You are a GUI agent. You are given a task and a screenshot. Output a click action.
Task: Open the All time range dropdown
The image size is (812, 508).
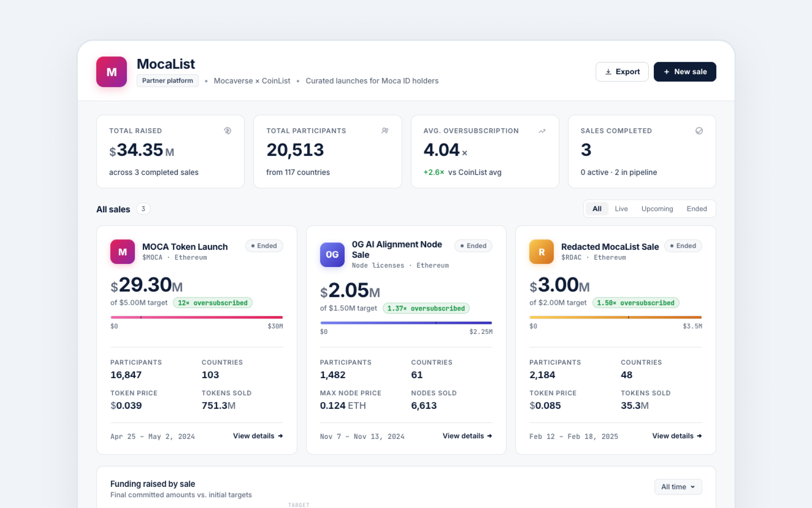[678, 487]
